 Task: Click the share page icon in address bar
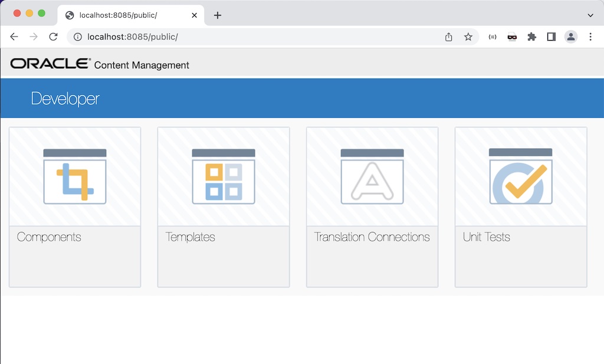449,37
